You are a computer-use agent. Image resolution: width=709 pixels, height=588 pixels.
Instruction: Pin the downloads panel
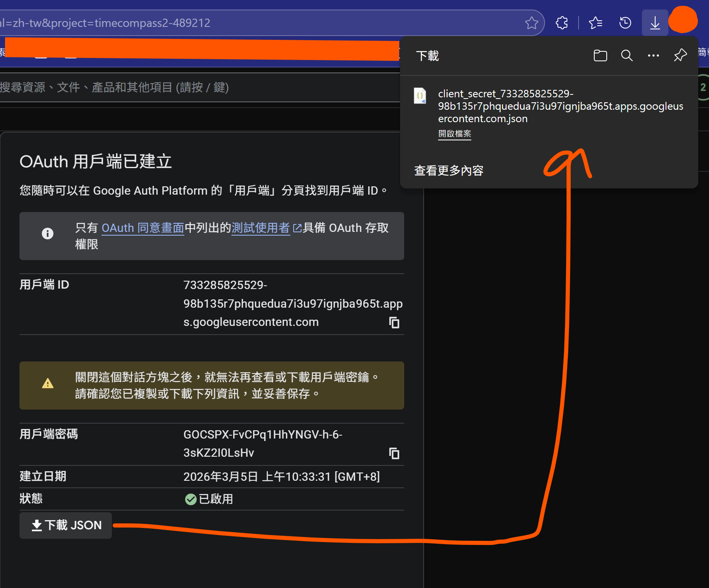click(x=680, y=55)
